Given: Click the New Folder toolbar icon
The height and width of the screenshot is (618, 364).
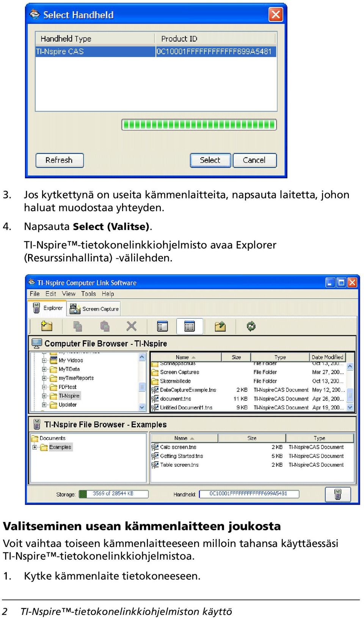Looking at the screenshot, I should (47, 326).
